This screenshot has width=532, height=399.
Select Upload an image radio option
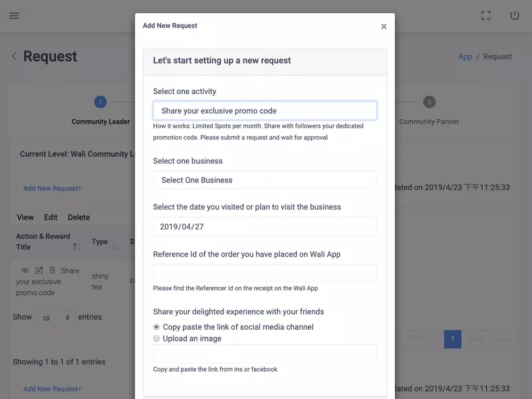(156, 338)
